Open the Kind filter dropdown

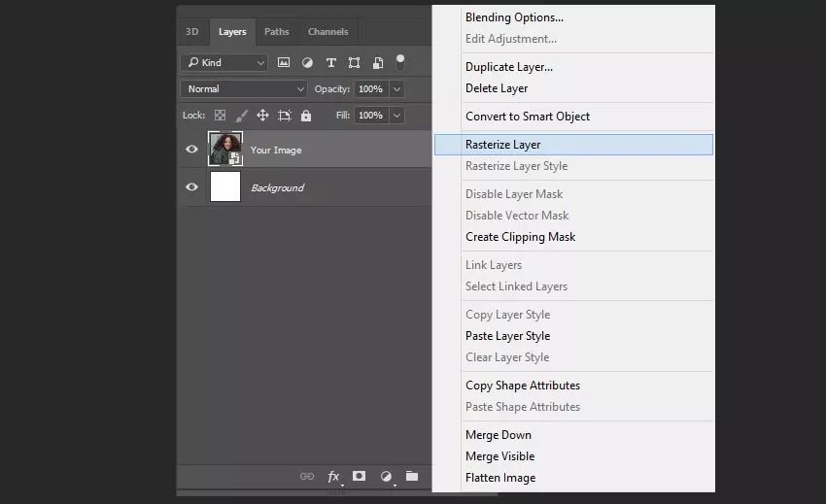click(224, 63)
